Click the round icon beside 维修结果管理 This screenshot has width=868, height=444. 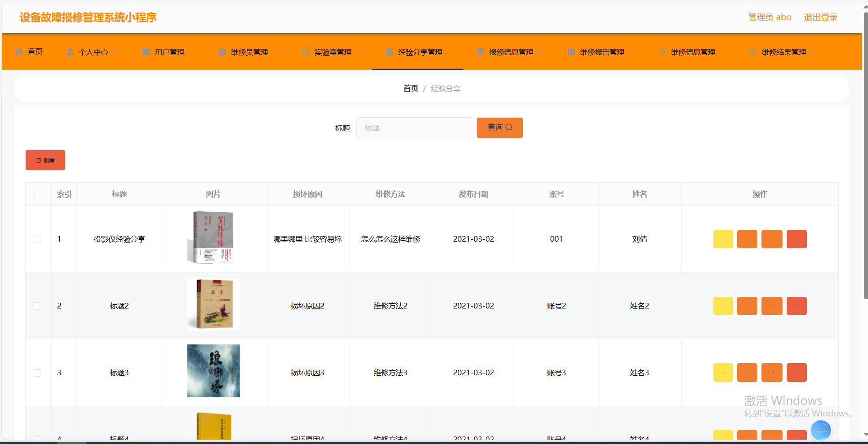753,52
